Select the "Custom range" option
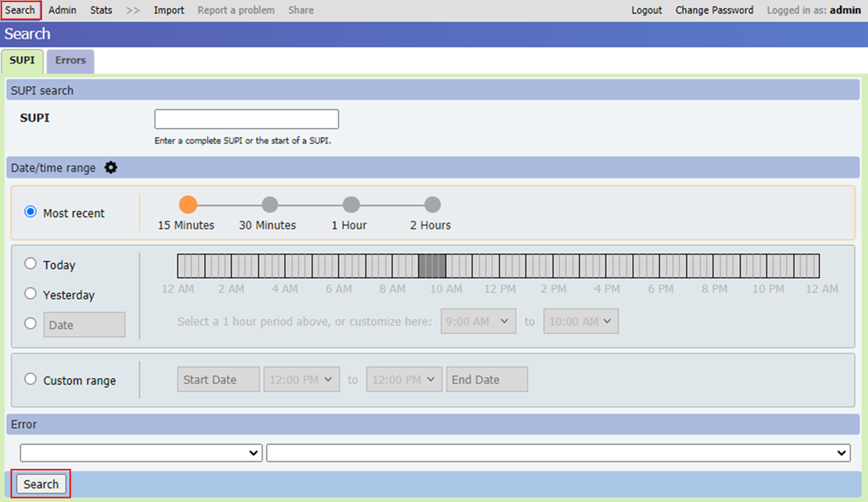Screen dimensions: 868x502 click(x=30, y=379)
